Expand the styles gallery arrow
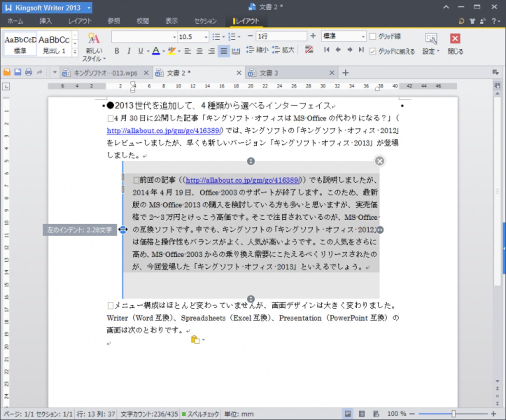The width and height of the screenshot is (506, 420). pyautogui.click(x=75, y=52)
